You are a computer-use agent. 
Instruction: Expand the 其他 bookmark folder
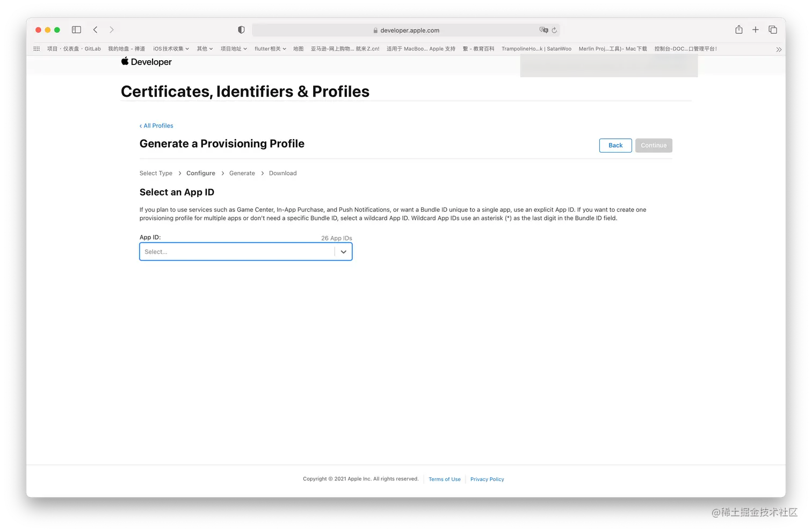(x=205, y=48)
